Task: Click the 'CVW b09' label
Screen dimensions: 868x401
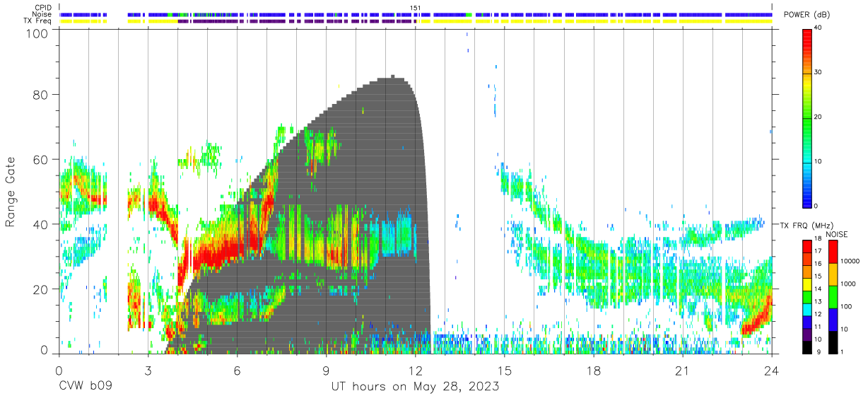Action: click(85, 387)
